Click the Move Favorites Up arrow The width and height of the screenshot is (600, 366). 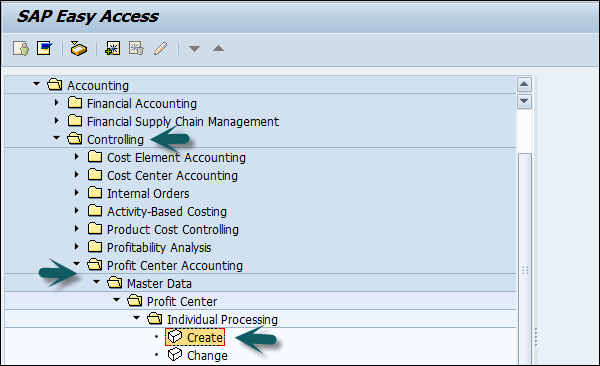(x=218, y=48)
